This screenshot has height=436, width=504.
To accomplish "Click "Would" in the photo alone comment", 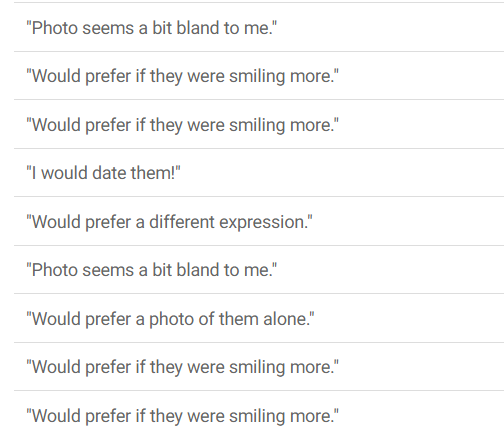I will pos(56,319).
